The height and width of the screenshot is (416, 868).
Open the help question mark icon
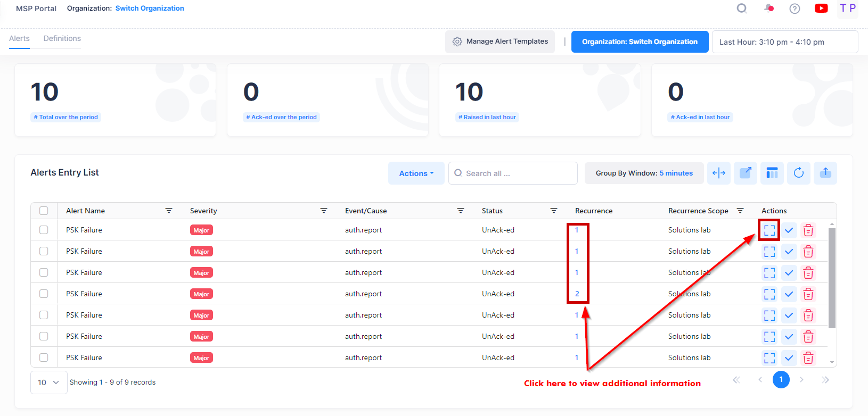point(795,9)
